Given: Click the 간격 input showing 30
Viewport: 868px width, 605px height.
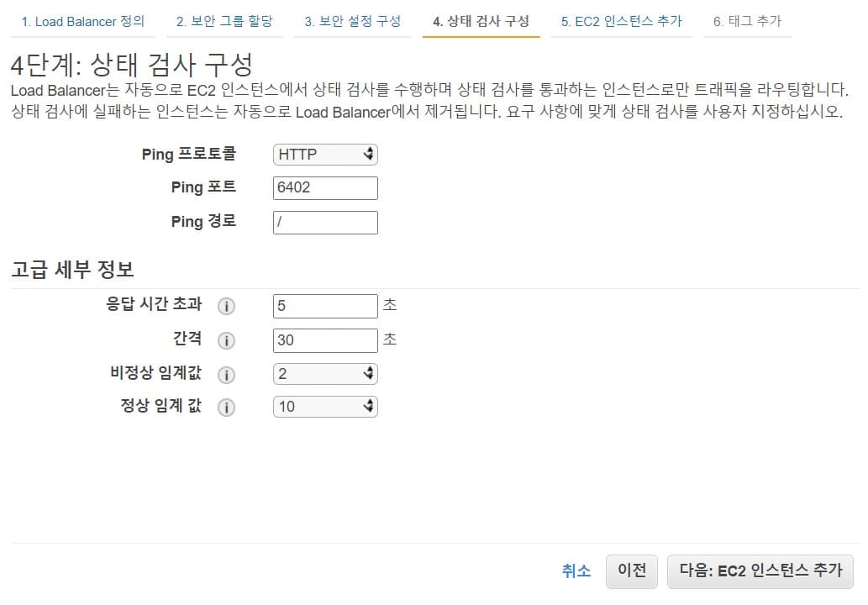Looking at the screenshot, I should [x=324, y=340].
